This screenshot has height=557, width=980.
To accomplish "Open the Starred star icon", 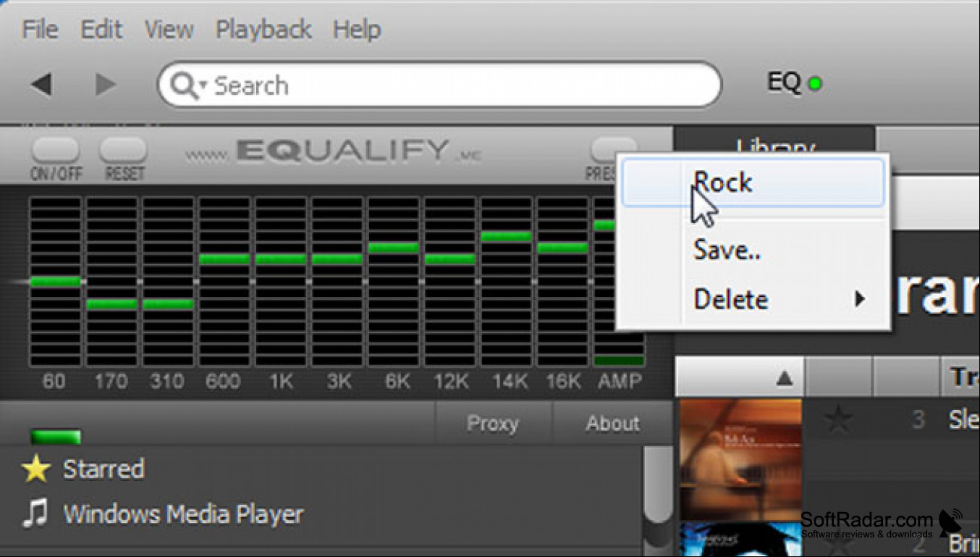I will pyautogui.click(x=35, y=469).
